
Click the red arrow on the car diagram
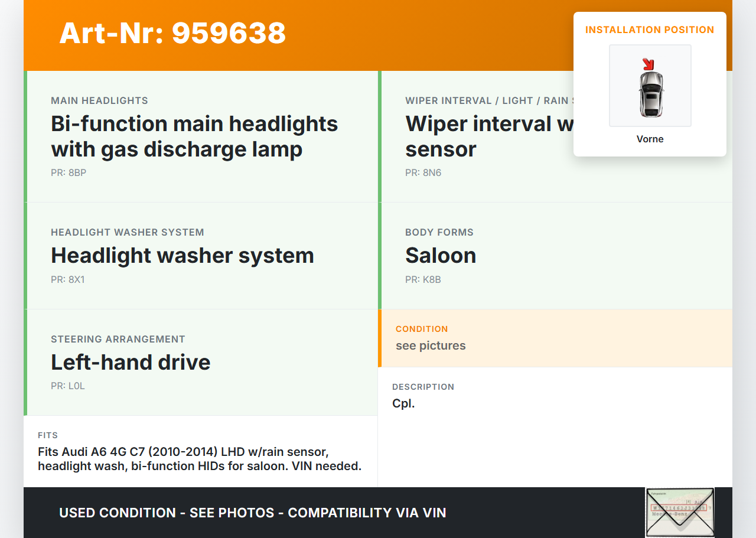coord(649,64)
